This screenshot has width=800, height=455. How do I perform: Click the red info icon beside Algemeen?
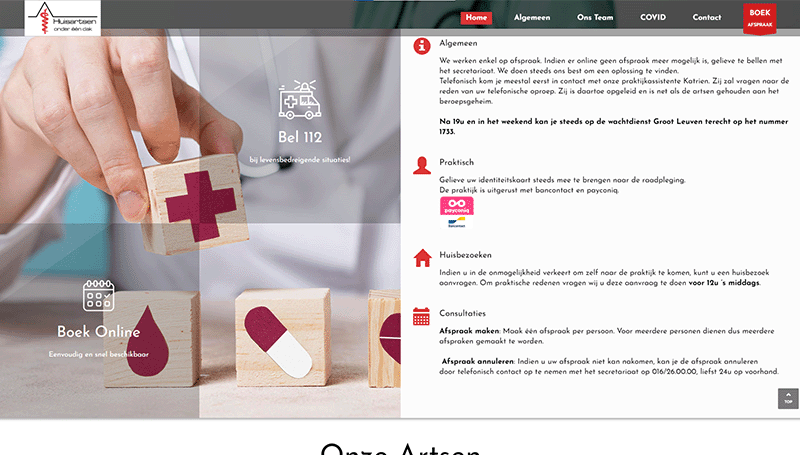pyautogui.click(x=422, y=46)
